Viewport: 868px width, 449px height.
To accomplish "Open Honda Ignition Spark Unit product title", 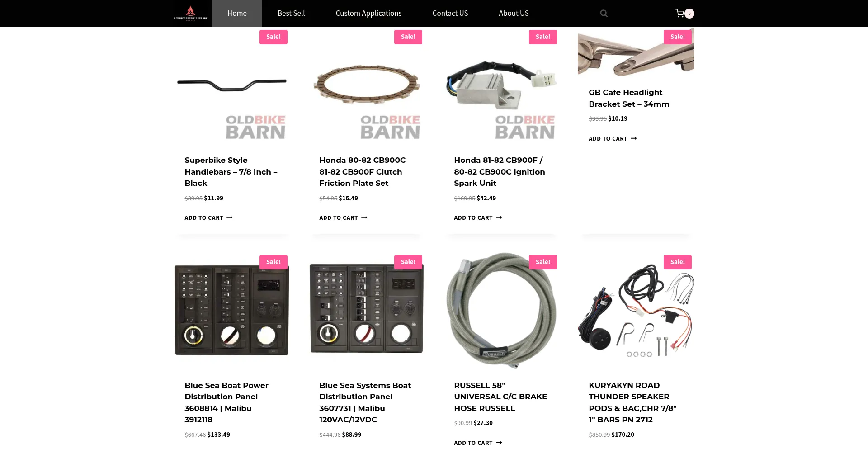I will tap(500, 172).
